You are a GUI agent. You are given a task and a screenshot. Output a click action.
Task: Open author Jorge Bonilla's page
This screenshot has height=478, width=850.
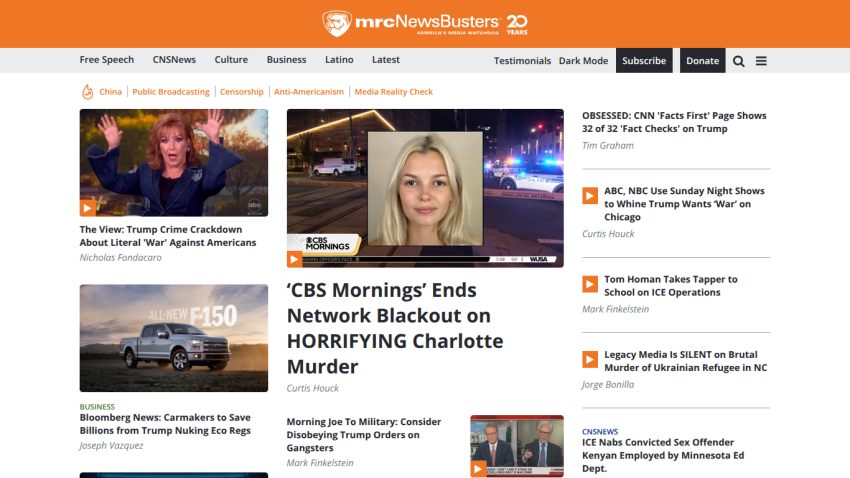(x=608, y=384)
